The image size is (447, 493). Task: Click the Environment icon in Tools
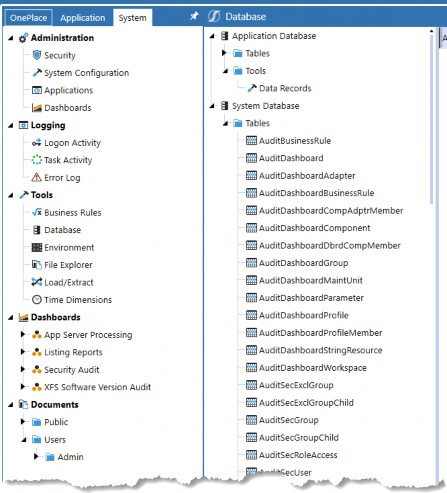coord(37,247)
